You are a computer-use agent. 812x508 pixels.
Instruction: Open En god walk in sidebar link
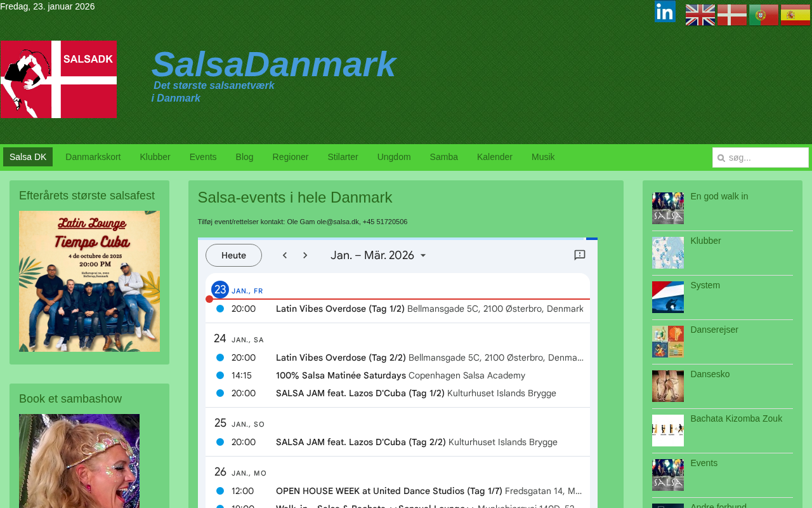(719, 196)
